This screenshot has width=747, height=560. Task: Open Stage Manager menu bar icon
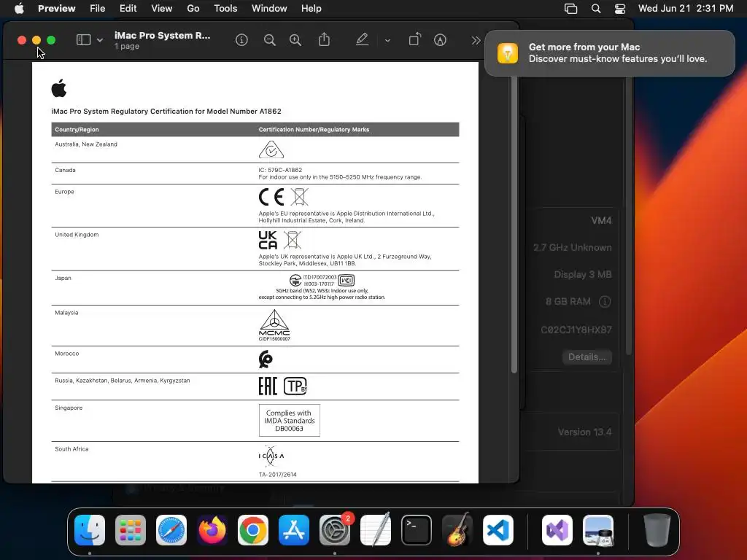[x=570, y=9]
